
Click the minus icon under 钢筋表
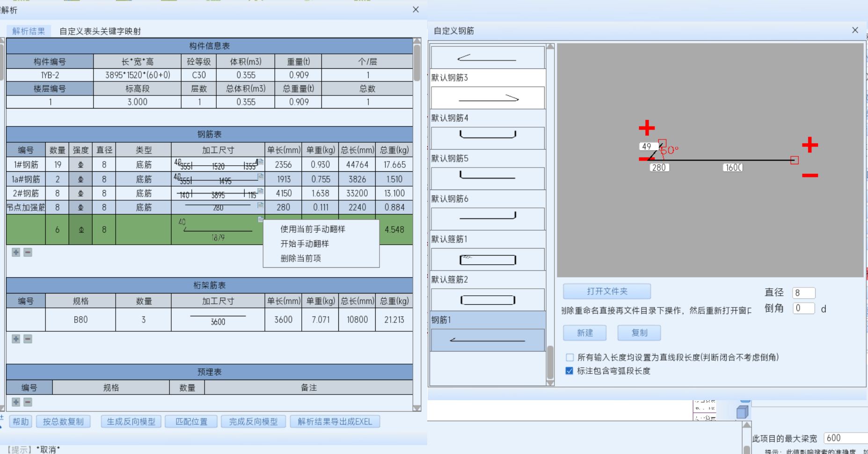(28, 252)
